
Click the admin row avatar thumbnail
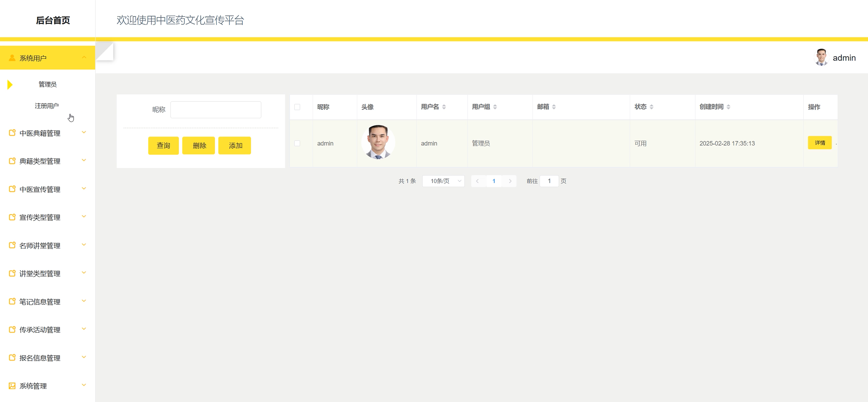pos(378,142)
